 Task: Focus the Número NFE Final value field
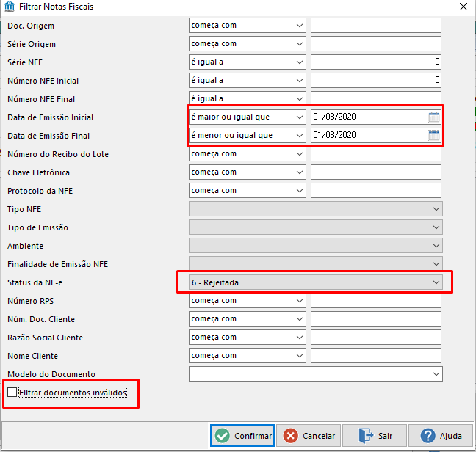coord(376,98)
